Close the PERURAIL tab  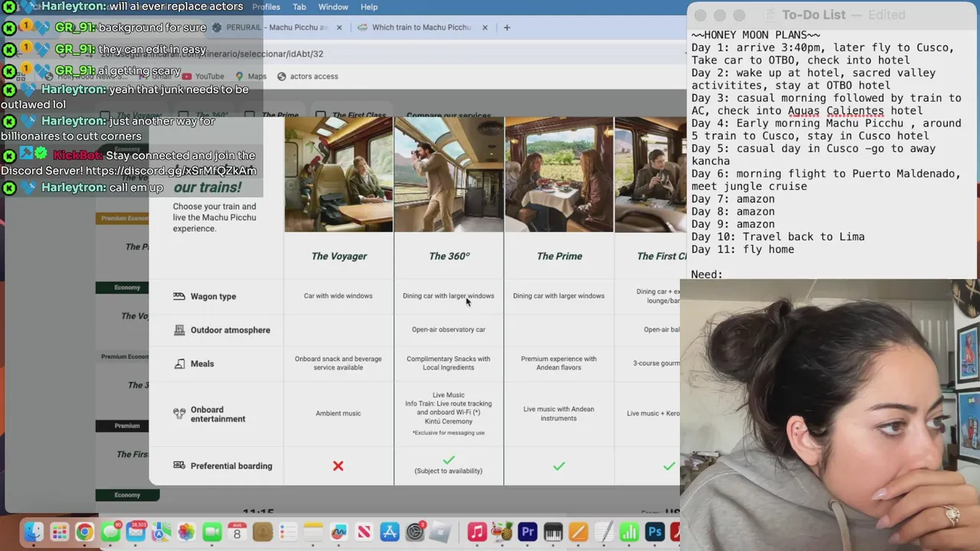click(339, 28)
